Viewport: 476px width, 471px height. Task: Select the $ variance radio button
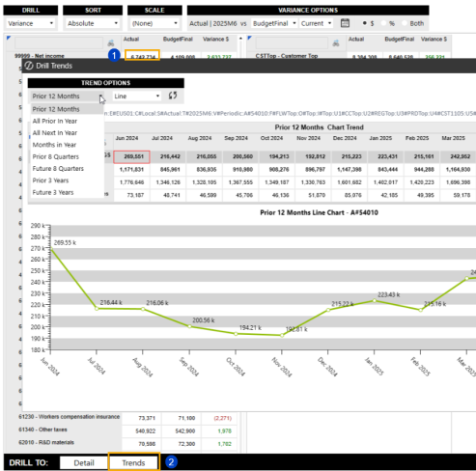tap(365, 23)
